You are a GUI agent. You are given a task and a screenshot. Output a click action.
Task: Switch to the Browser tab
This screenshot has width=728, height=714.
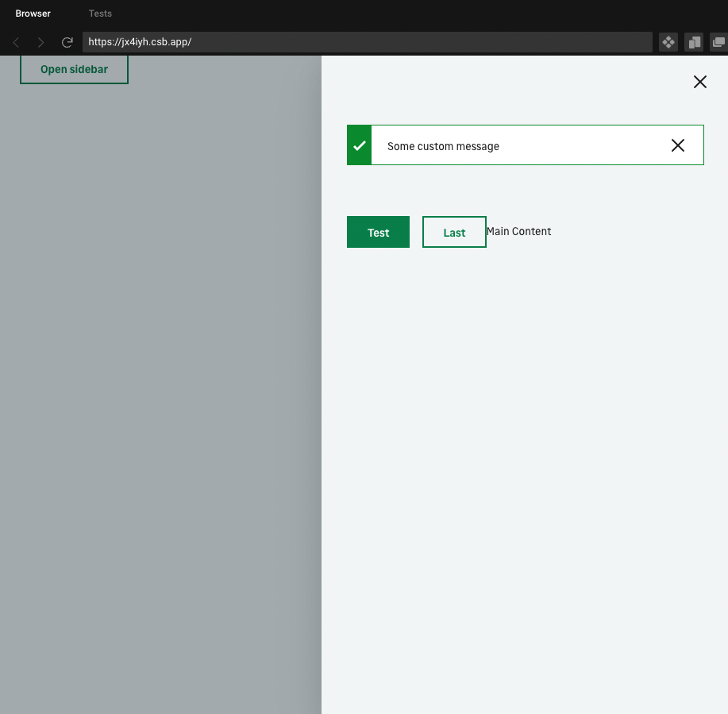click(33, 13)
